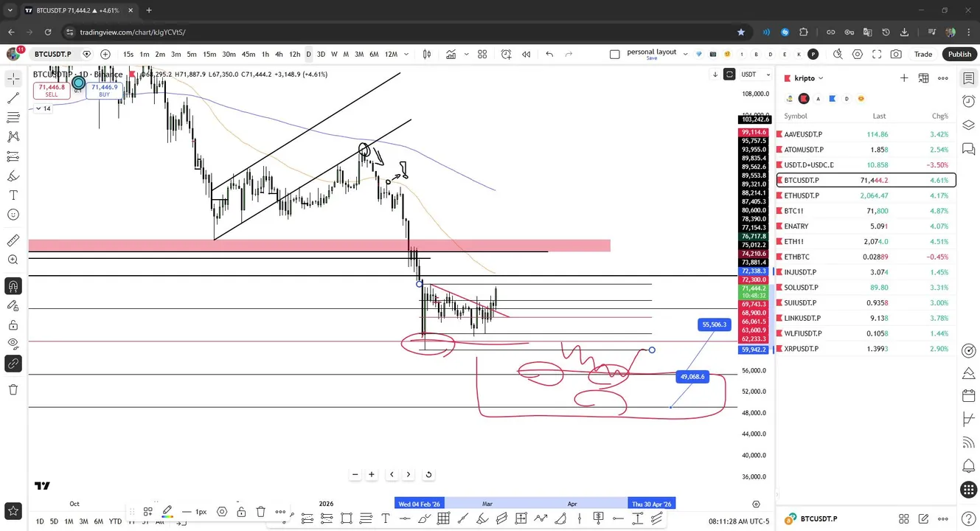Select the 5D date range
This screenshot has width=980, height=531.
click(54, 521)
